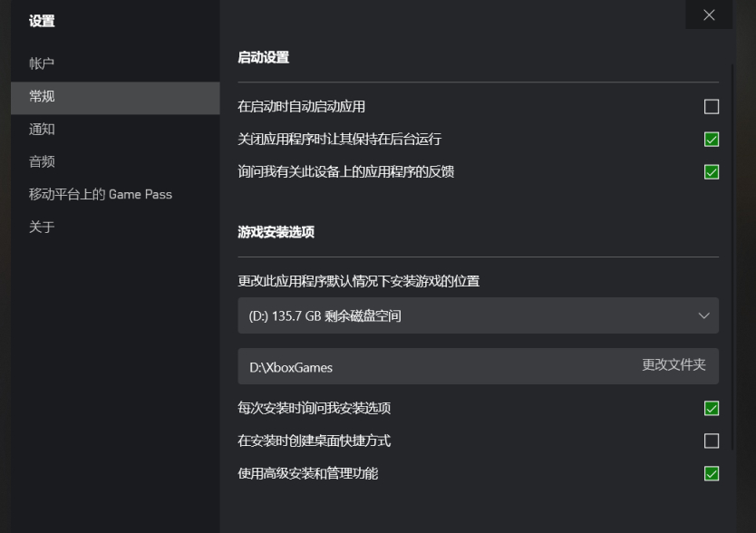Screen dimensions: 756x533
Task: Open the 音频 settings section
Action: [42, 161]
